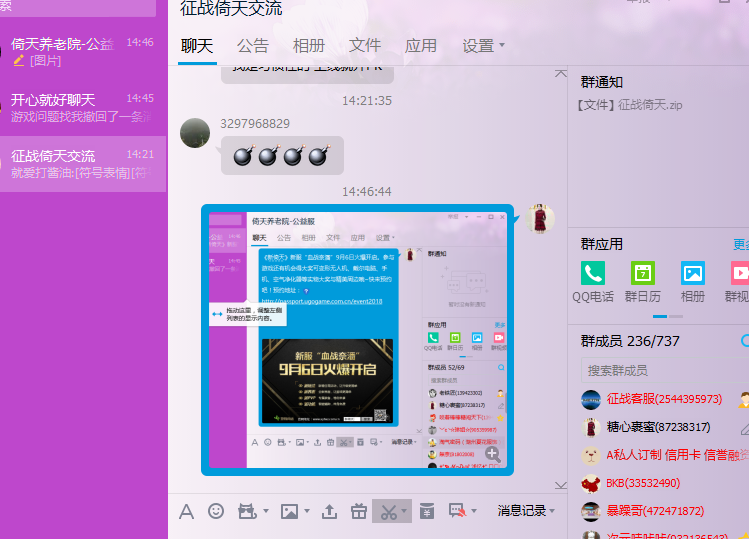
Task: Expand the cat sticker dropdown arrow
Action: point(266,511)
